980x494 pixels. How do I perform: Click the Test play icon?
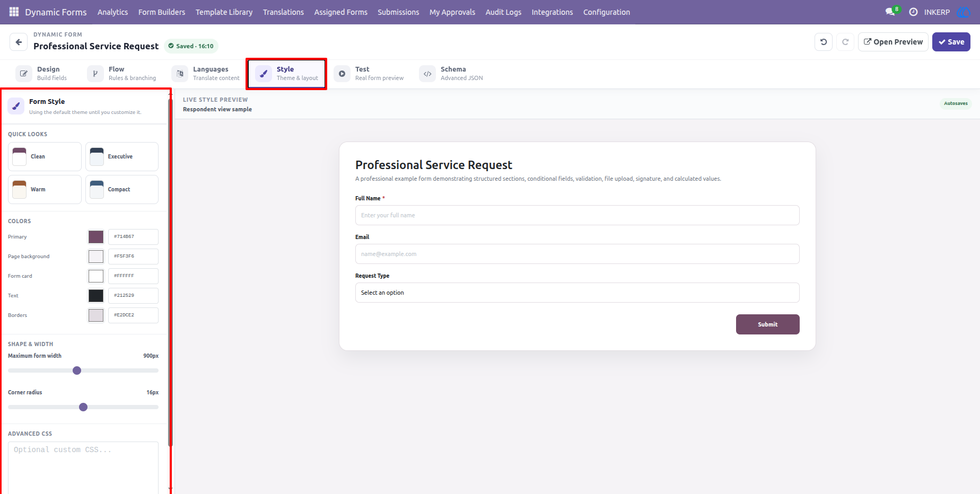tap(342, 74)
